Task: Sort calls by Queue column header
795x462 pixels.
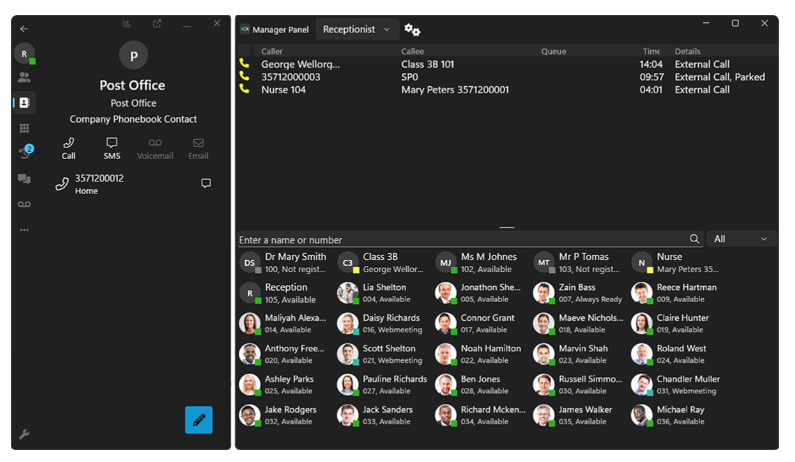Action: click(x=554, y=51)
